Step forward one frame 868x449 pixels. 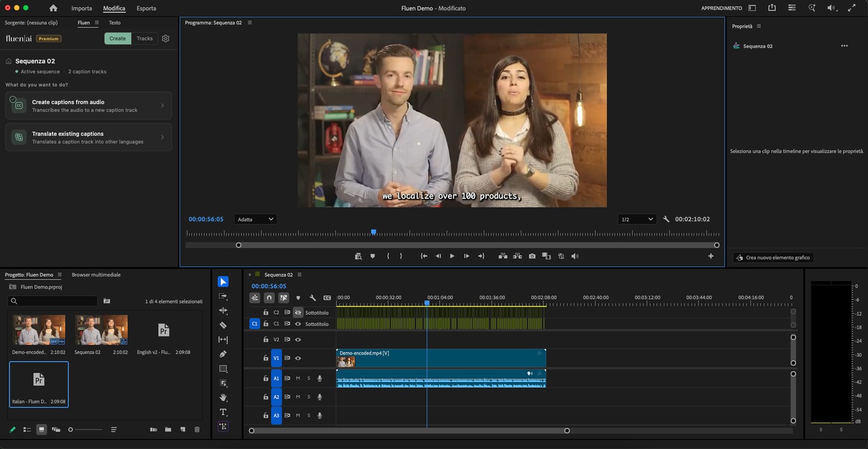tap(467, 256)
